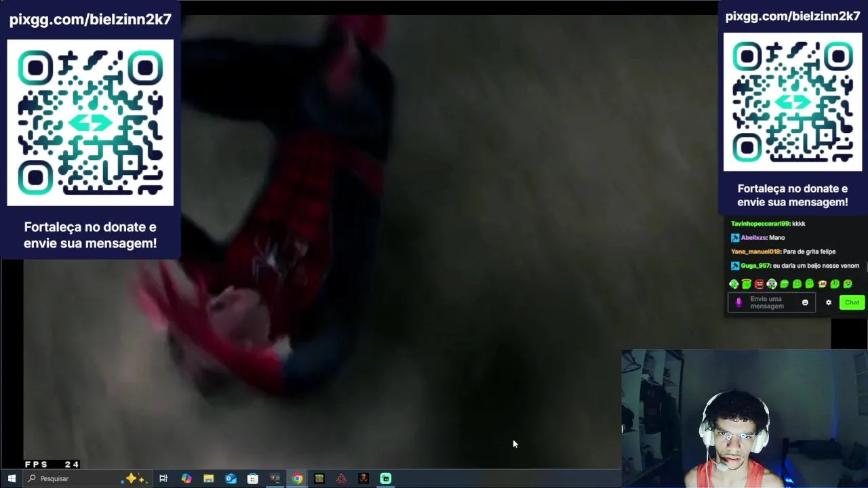Click the FPS 24 counter
This screenshot has height=488, width=868.
(52, 464)
